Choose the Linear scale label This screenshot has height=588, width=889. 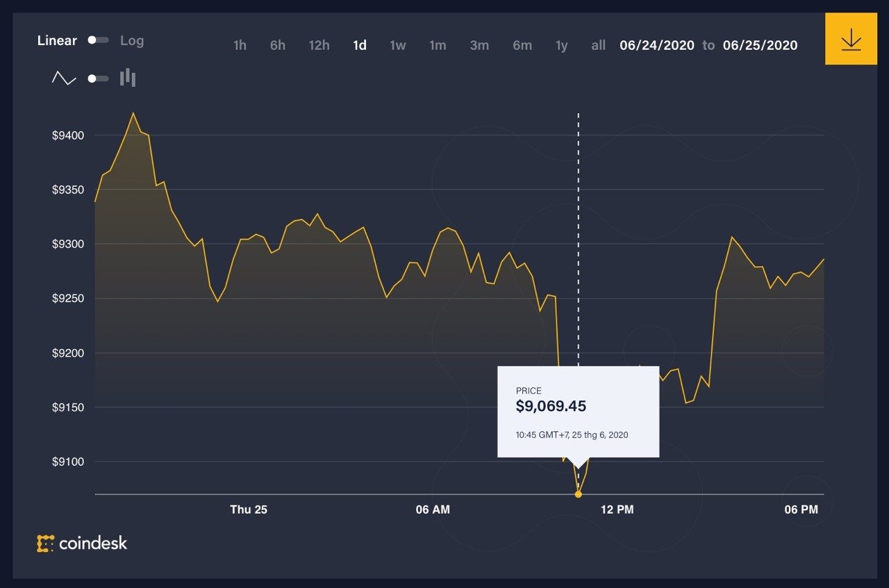pos(57,40)
